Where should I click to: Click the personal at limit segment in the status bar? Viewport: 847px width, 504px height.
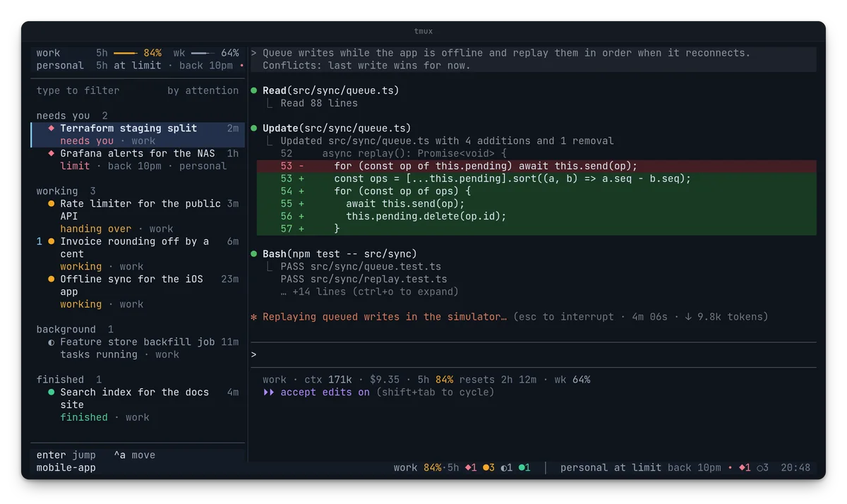[611, 468]
